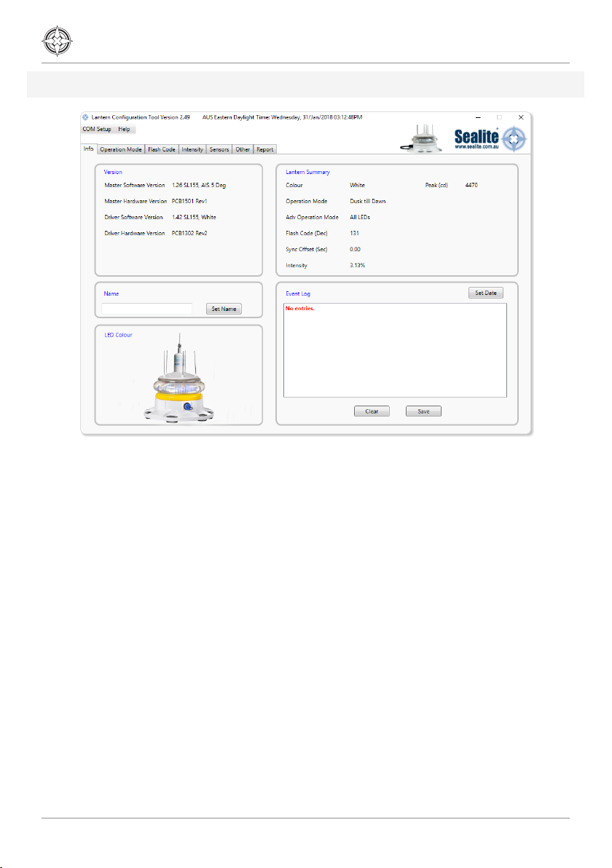This screenshot has height=868, width=612.
Task: Click the 'Version' group heading
Action: pos(113,172)
